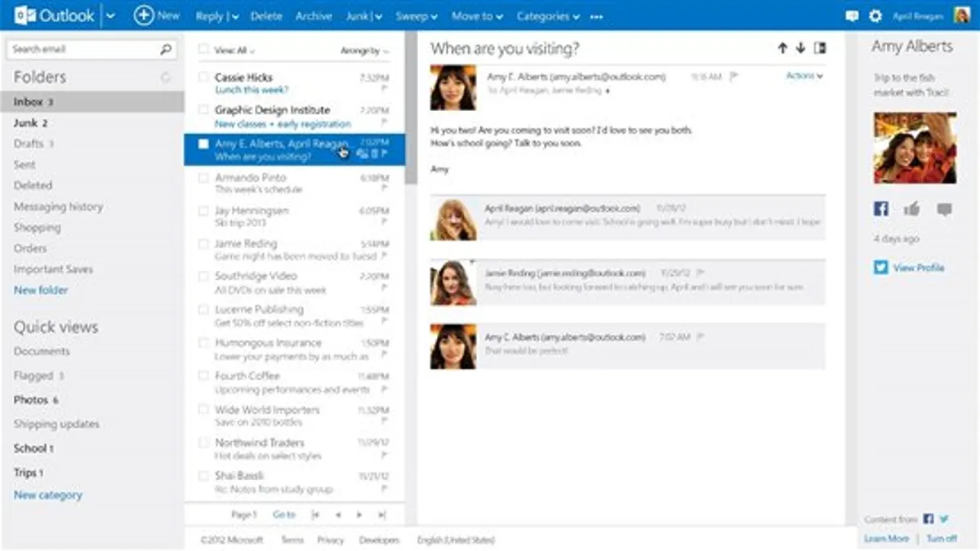Open Amy Alberts fish market photo
The height and width of the screenshot is (551, 980).
click(x=915, y=148)
